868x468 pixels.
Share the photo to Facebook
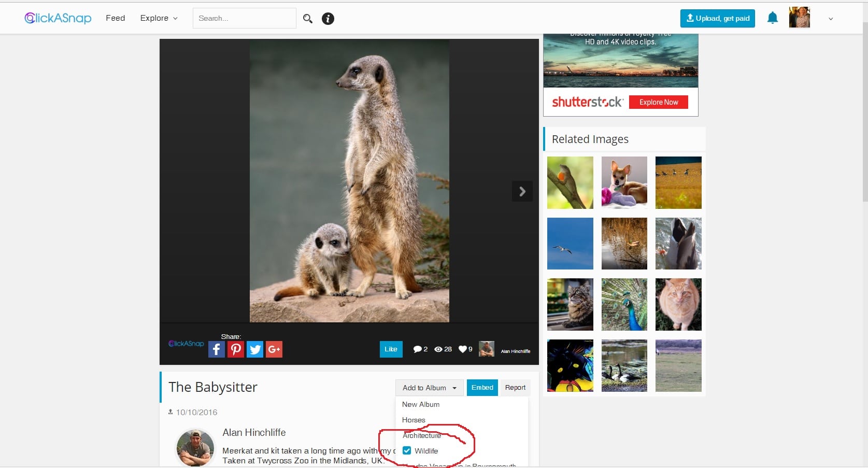point(216,349)
